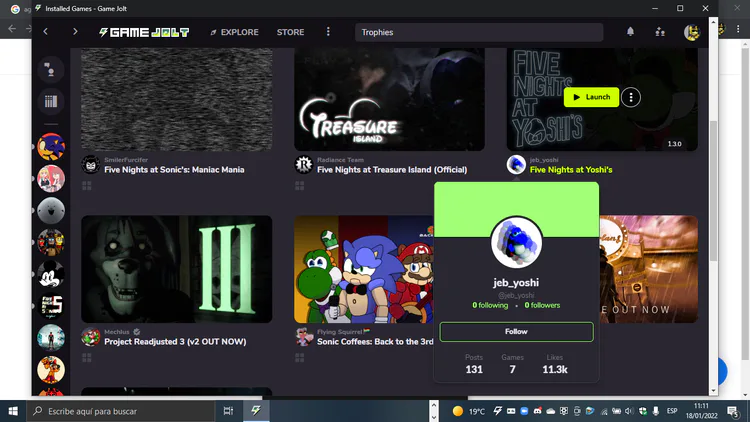This screenshot has height=422, width=750.
Task: Open options menu beside Launch button
Action: (x=631, y=98)
